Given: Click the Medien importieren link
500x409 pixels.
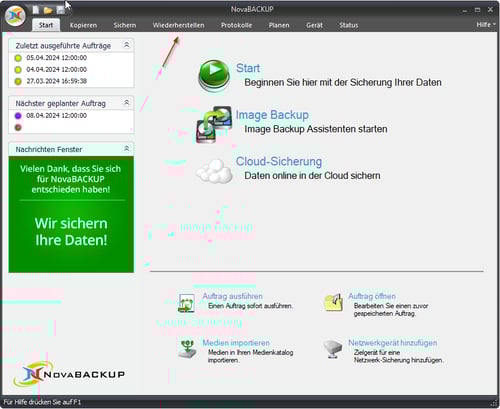Looking at the screenshot, I should tap(236, 343).
